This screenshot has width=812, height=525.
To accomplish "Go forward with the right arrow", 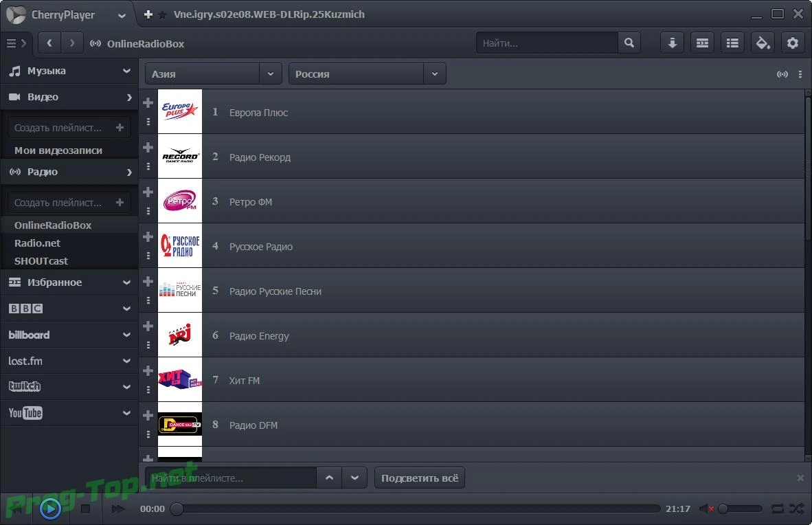I will pyautogui.click(x=72, y=43).
